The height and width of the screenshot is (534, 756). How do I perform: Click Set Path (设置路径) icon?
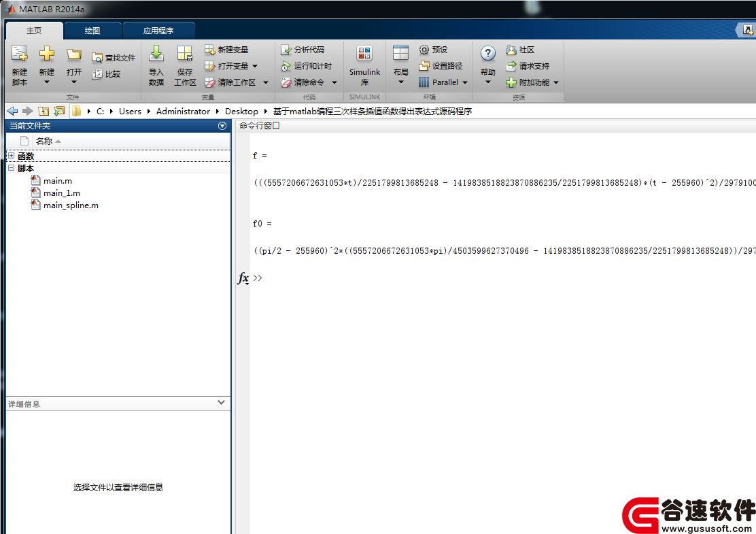(424, 66)
